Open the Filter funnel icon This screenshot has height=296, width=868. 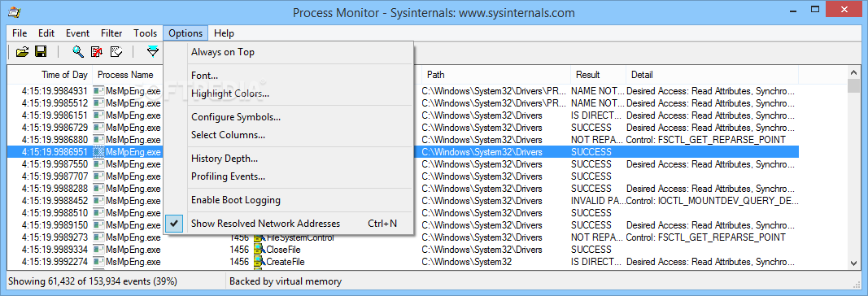point(153,52)
